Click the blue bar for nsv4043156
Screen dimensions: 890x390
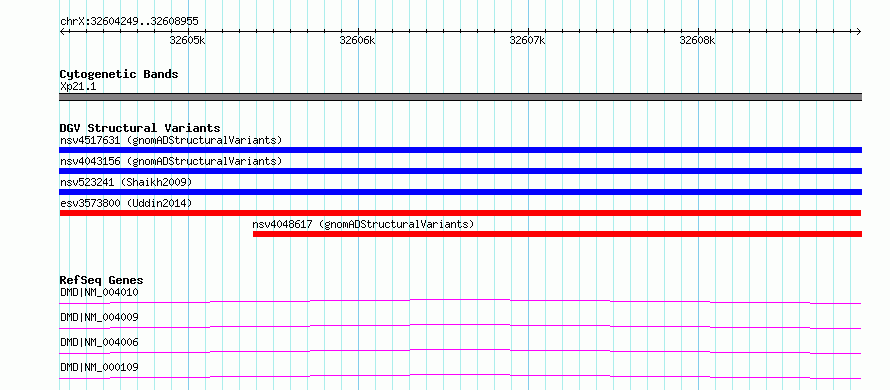(x=460, y=171)
